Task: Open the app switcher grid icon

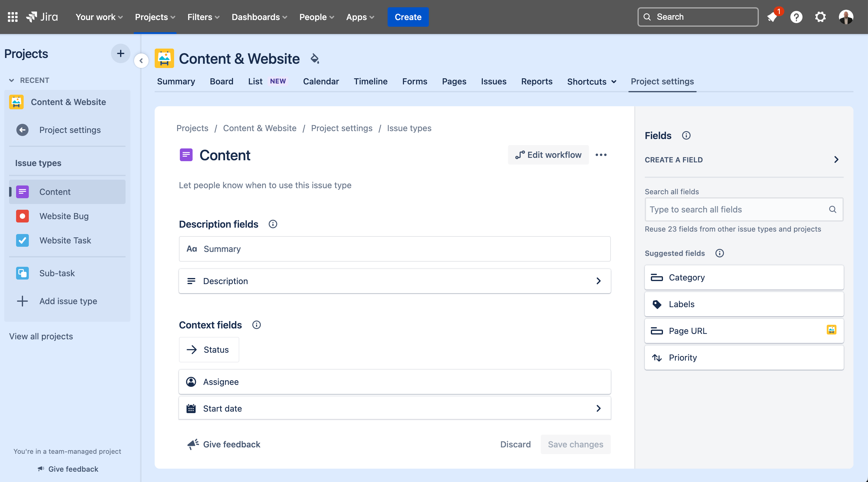Action: [x=12, y=17]
